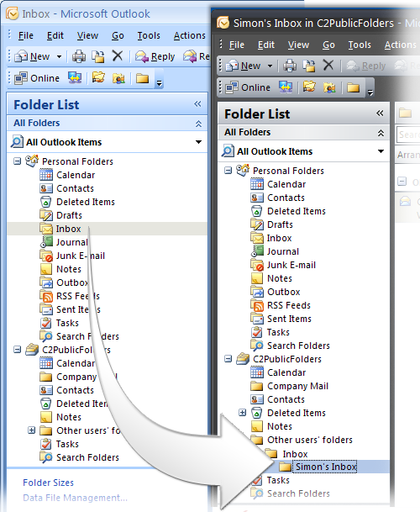Select C2PublicFolders Calendar in Simon's Inbox window

pos(278,372)
